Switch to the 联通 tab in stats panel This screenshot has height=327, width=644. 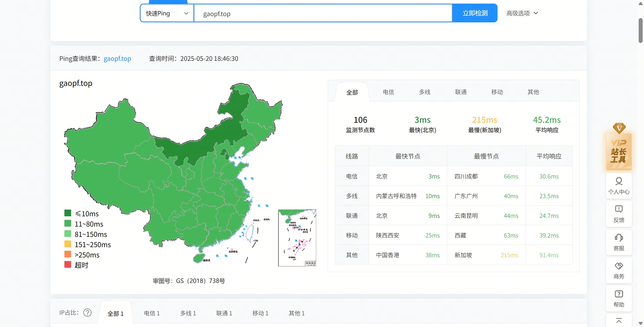pos(461,92)
